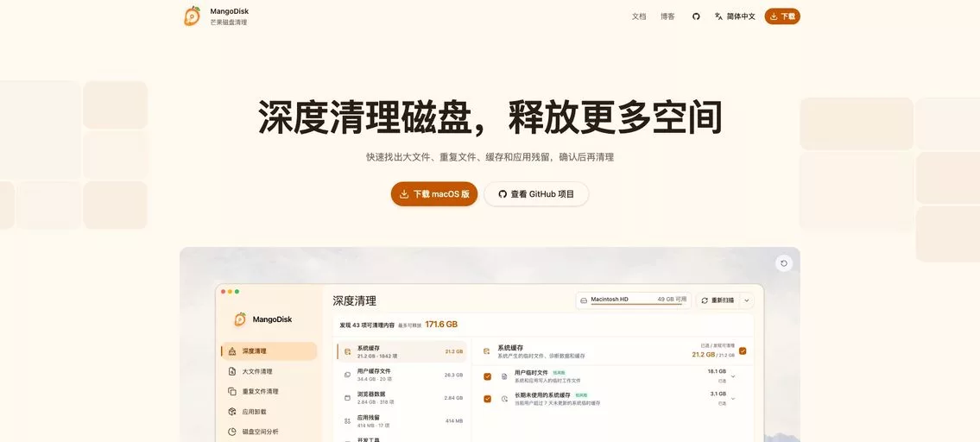The width and height of the screenshot is (980, 442).
Task: Open 文档 in the top navigation
Action: pos(639,16)
